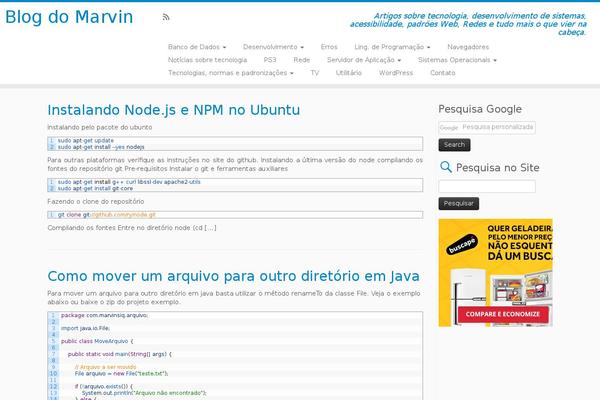Open article Como mover um arquivo em Java
The image size is (600, 400).
coord(233,276)
